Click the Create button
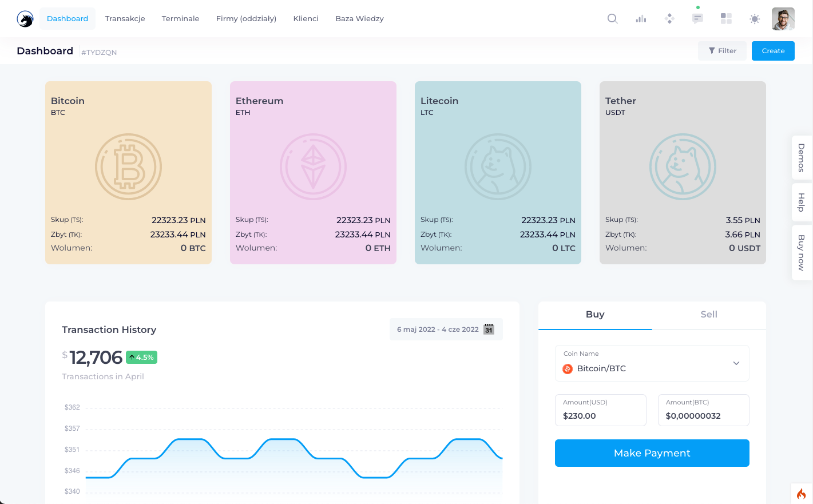Image resolution: width=813 pixels, height=504 pixels. click(773, 51)
